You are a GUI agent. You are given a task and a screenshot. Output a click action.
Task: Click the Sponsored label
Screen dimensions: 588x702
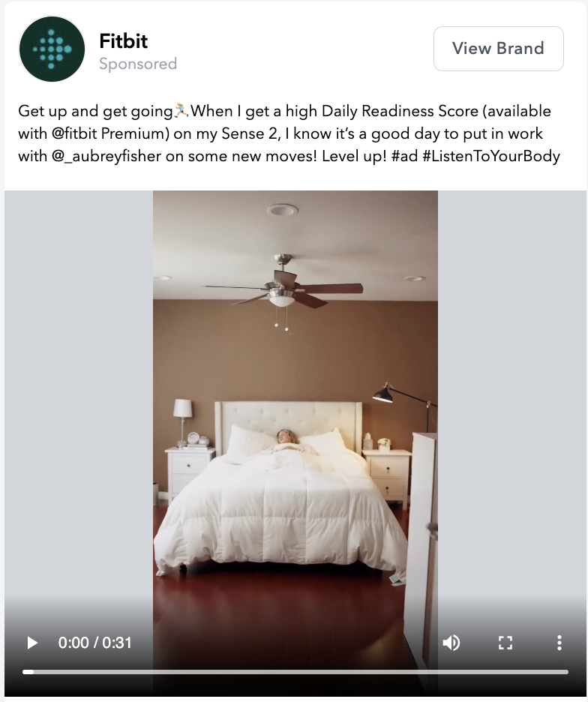point(138,64)
